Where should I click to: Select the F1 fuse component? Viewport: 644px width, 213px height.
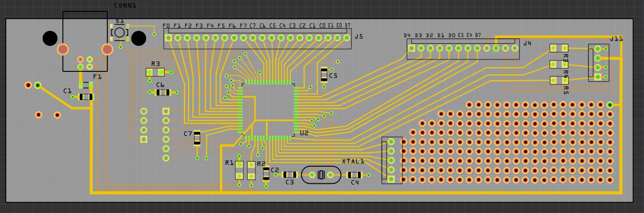(86, 84)
